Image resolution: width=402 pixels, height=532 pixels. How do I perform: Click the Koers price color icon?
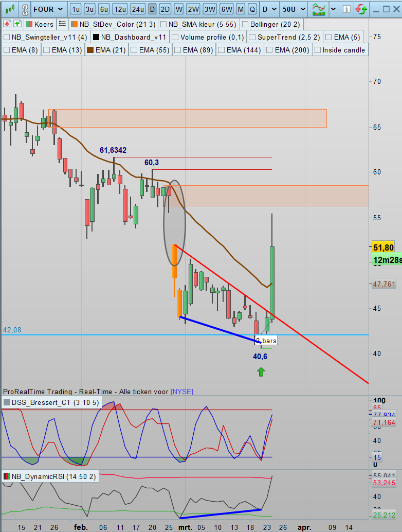pos(29,24)
